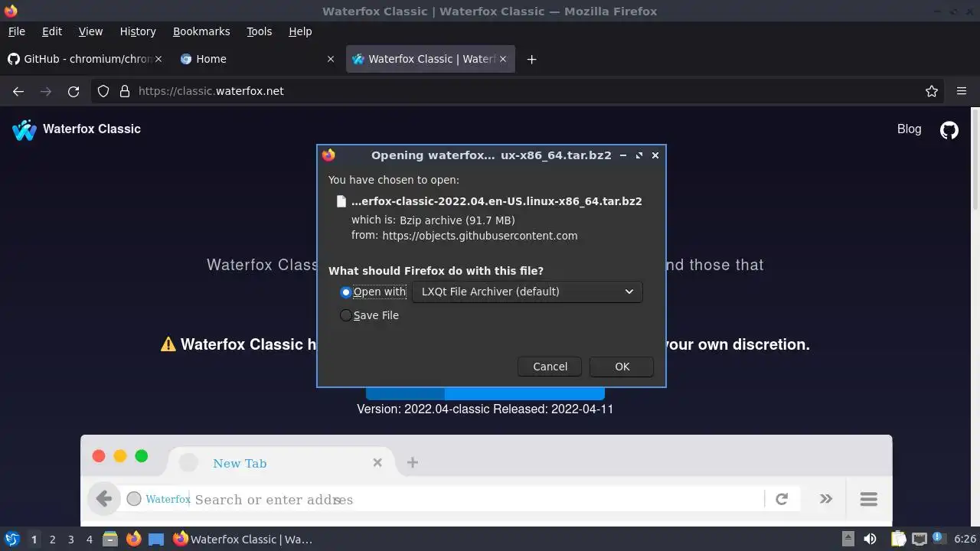Show tracking protection shield info
The height and width of the screenshot is (551, 980).
(x=103, y=91)
